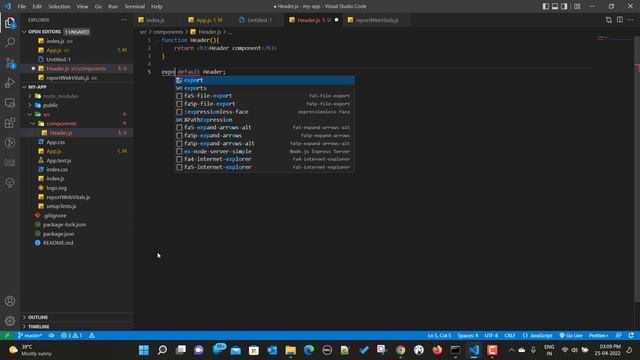The image size is (640, 360).
Task: Open Microsoft Edge from the taskbar
Action: pyautogui.click(x=309, y=350)
